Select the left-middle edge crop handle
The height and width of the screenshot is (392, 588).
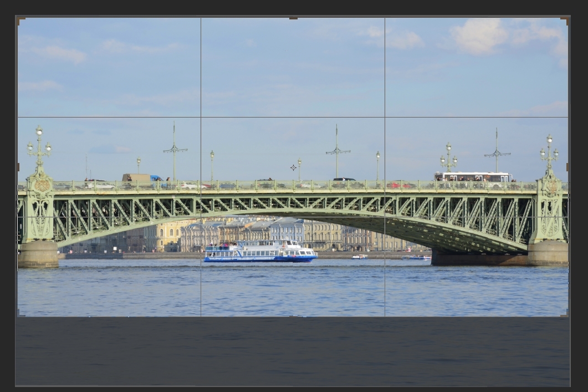18,167
